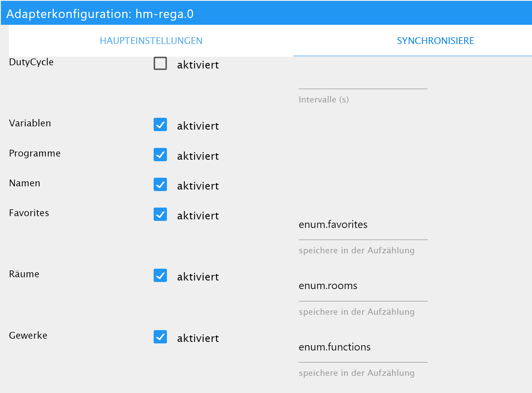Disable the Programme sync checkbox
The width and height of the screenshot is (532, 393).
(160, 155)
